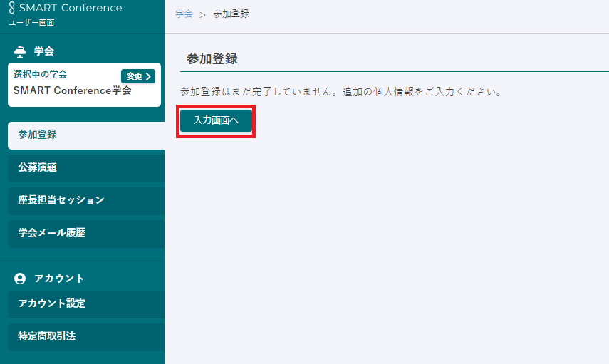Click the アカウント section heading text
This screenshot has height=364, width=609.
point(59,279)
